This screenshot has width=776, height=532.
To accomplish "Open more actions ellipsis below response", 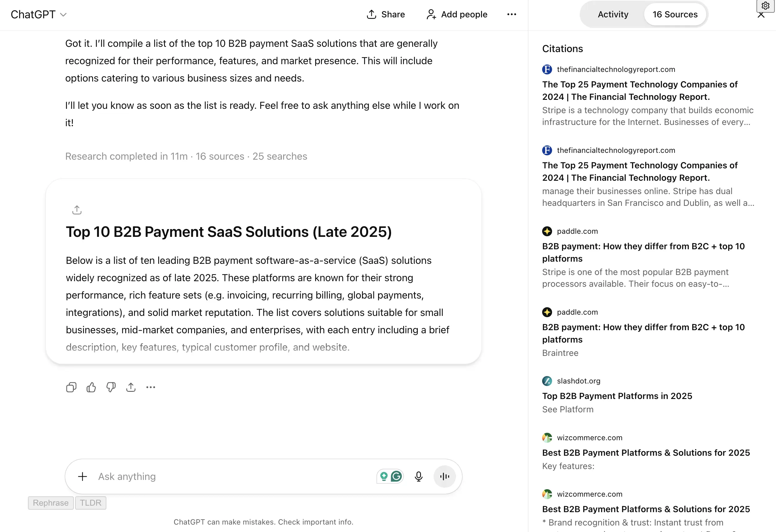I will [x=151, y=387].
